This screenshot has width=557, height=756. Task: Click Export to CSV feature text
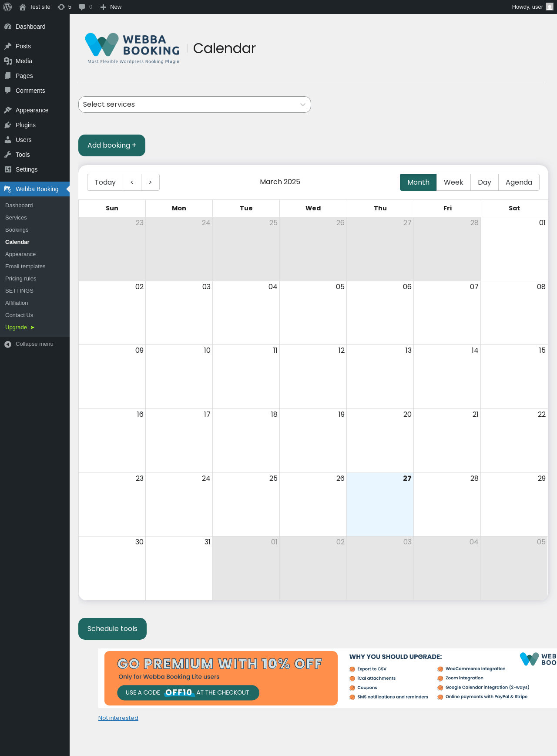[372, 669]
